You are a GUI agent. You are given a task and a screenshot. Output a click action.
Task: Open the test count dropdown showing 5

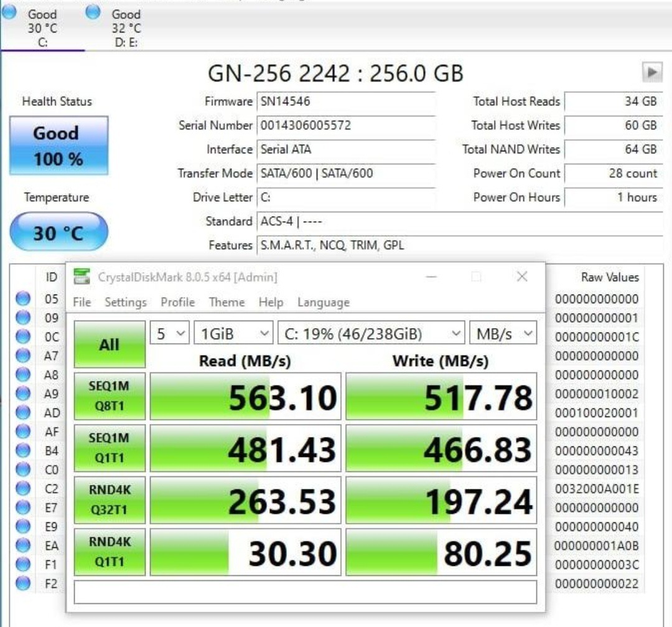pyautogui.click(x=170, y=332)
